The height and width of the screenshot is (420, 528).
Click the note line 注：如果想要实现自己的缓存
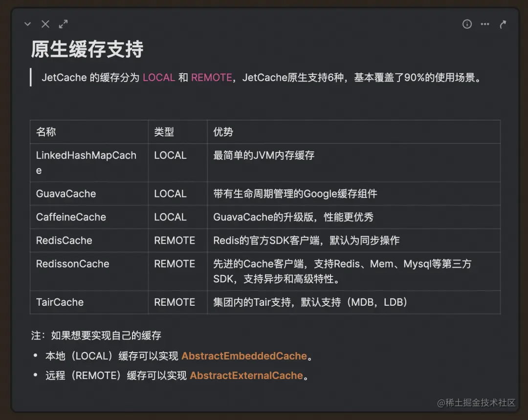point(96,336)
